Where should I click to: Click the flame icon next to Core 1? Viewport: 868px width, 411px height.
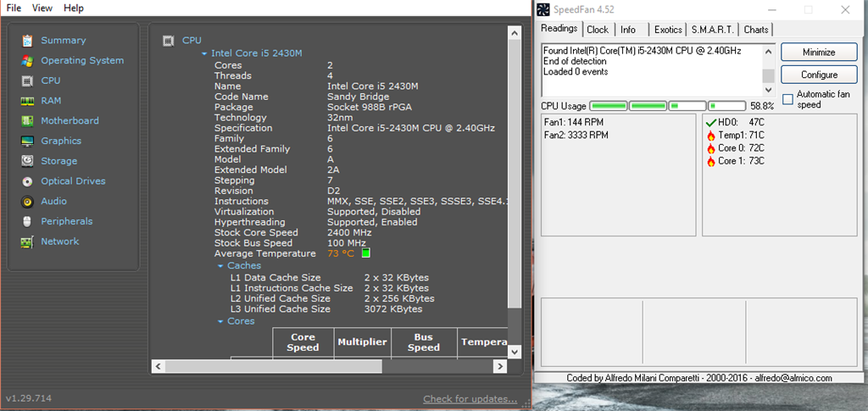tap(711, 162)
